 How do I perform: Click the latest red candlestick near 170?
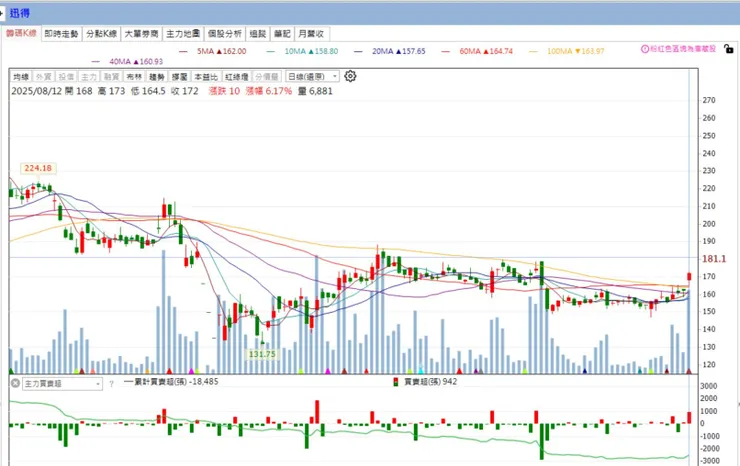point(689,277)
